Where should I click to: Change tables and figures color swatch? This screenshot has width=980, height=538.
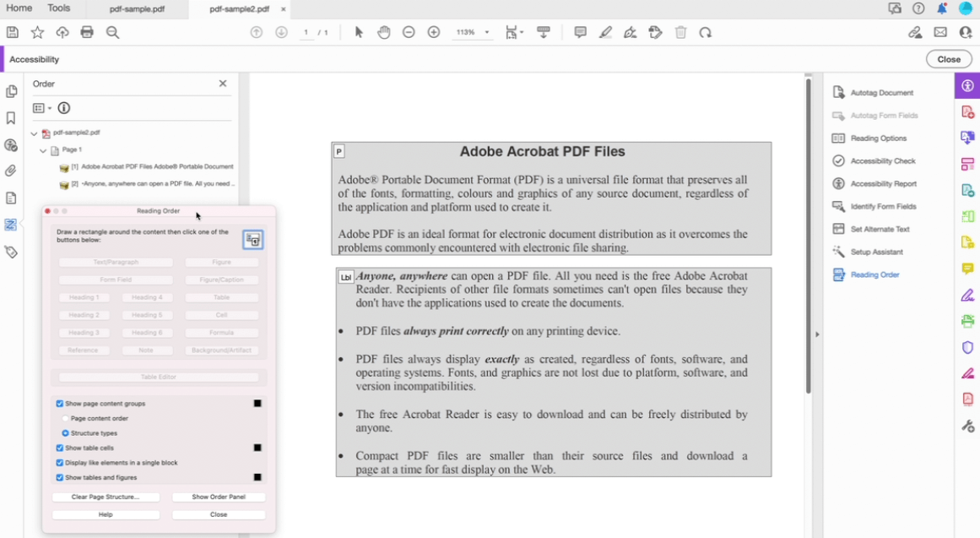[257, 477]
